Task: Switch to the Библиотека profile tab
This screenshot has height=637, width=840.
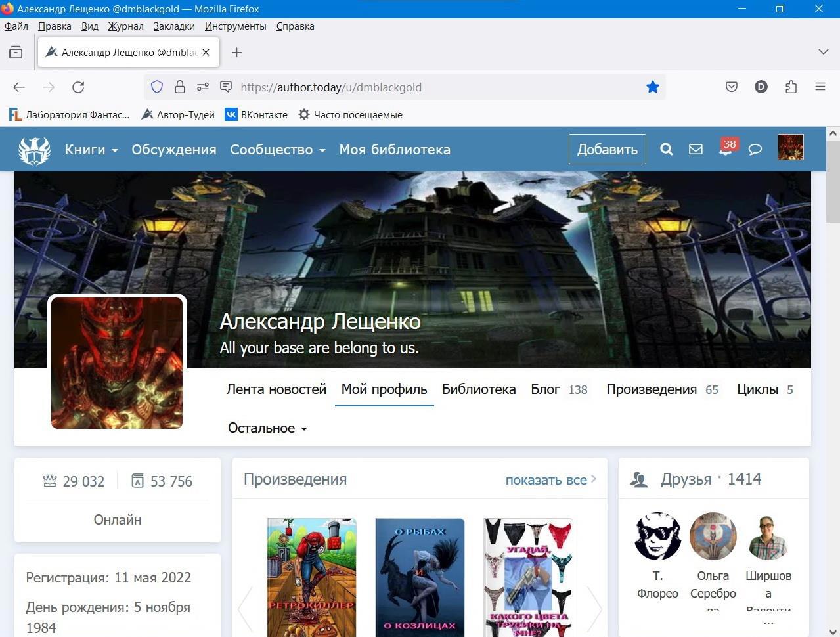Action: coord(478,389)
